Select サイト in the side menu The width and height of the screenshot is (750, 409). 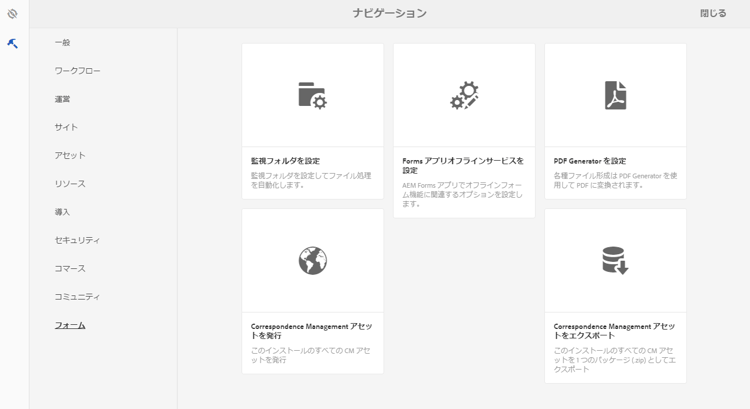coord(66,127)
